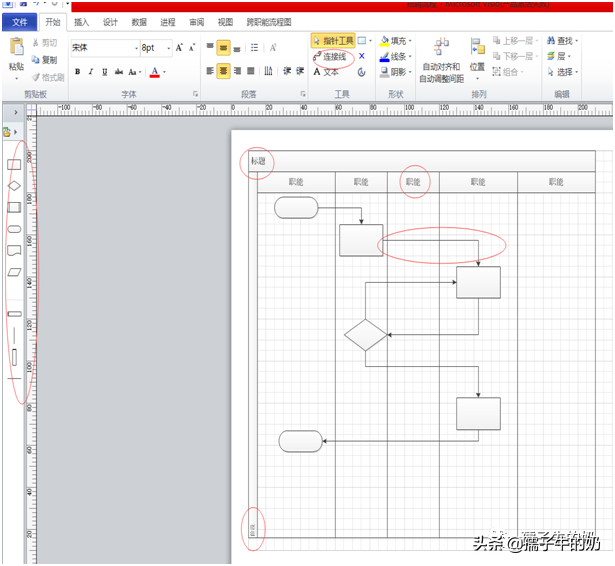Switch to the 视图 ribbon tab

(x=225, y=22)
